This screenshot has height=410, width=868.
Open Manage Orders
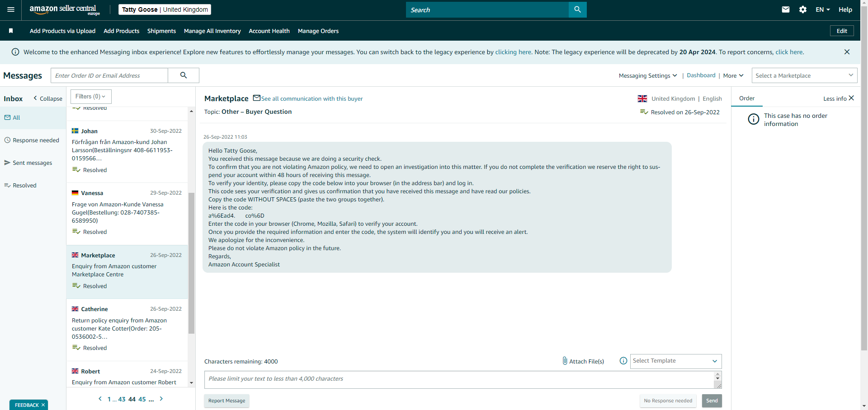(x=318, y=31)
